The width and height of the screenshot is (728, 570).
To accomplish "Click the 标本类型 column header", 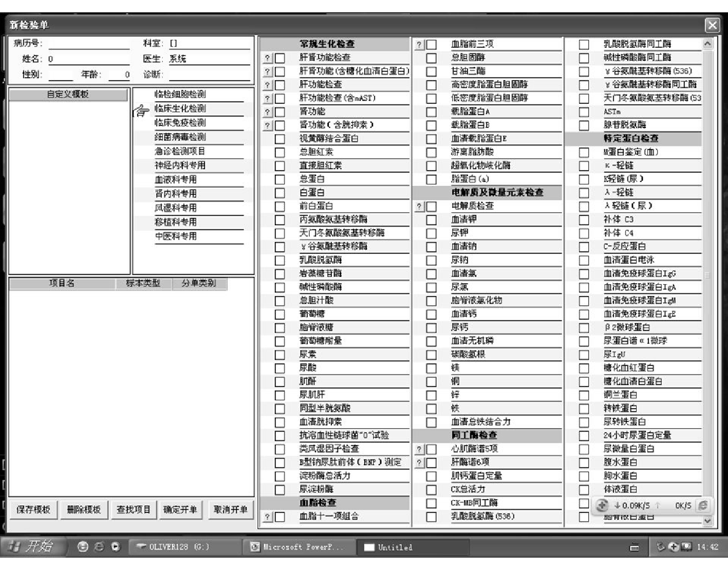I will tap(143, 283).
